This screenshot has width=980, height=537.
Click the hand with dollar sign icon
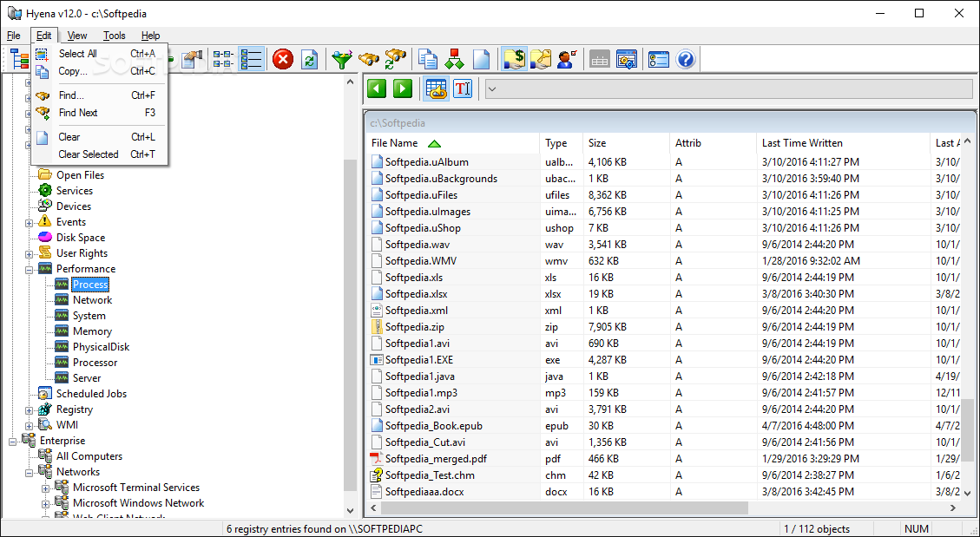pyautogui.click(x=515, y=59)
